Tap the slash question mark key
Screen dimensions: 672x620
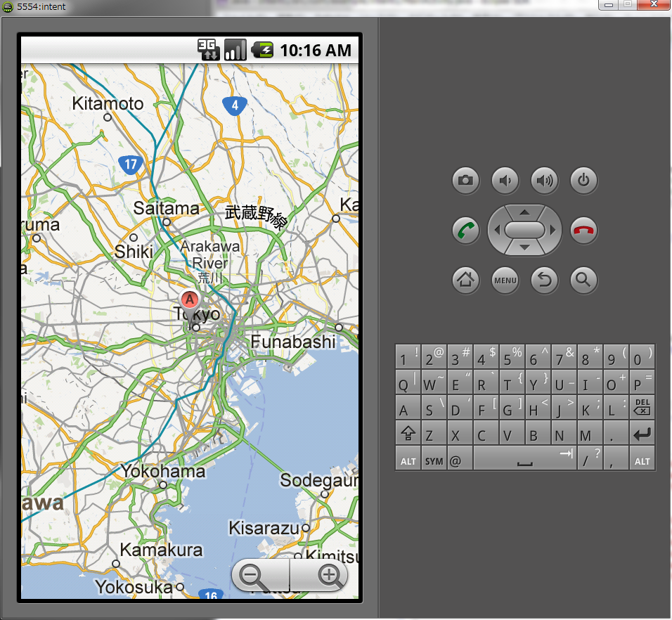point(590,458)
